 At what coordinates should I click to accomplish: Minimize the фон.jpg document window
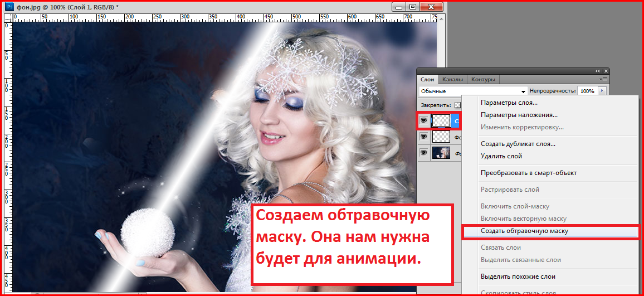click(398, 7)
